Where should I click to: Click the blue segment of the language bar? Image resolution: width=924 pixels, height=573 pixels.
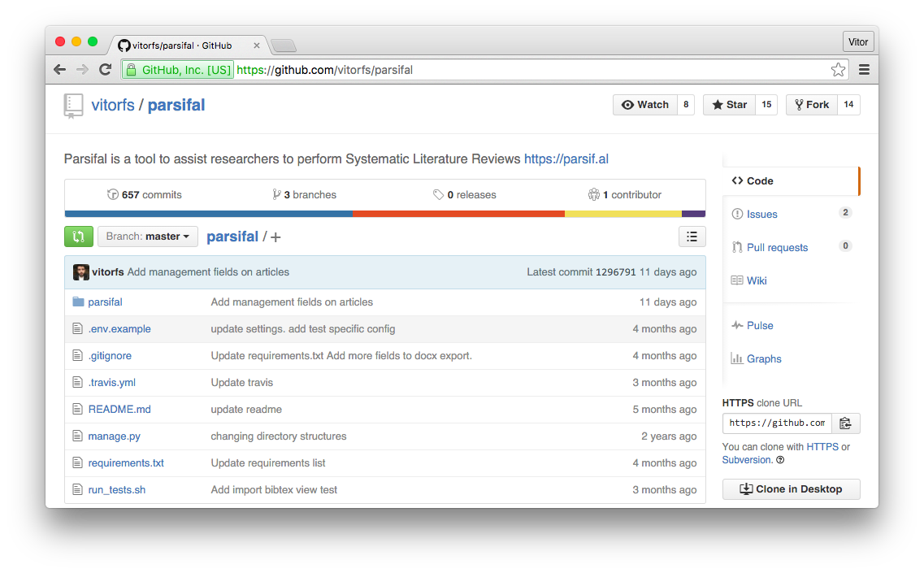pos(209,214)
